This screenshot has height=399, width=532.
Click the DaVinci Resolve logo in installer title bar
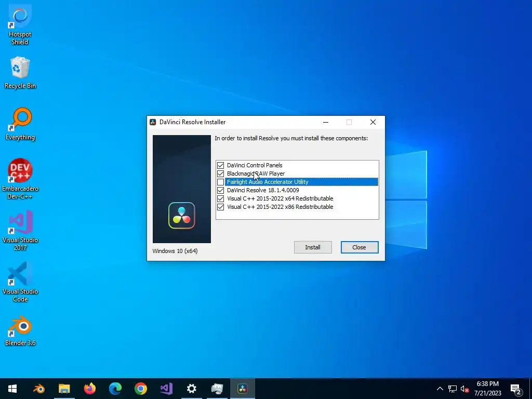pos(153,122)
